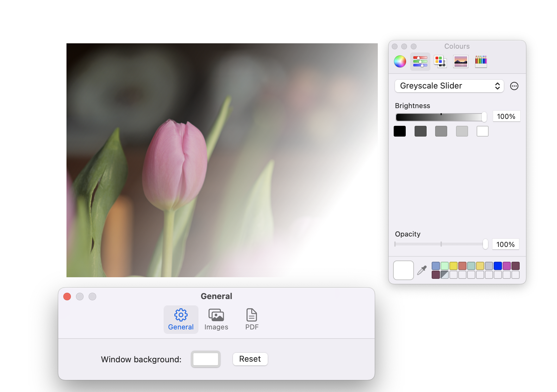
Task: Select the bright yellow saved swatch
Action: pyautogui.click(x=454, y=266)
